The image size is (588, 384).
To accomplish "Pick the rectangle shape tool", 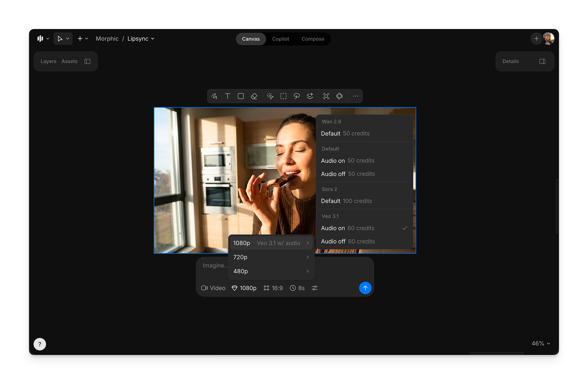I will [241, 96].
